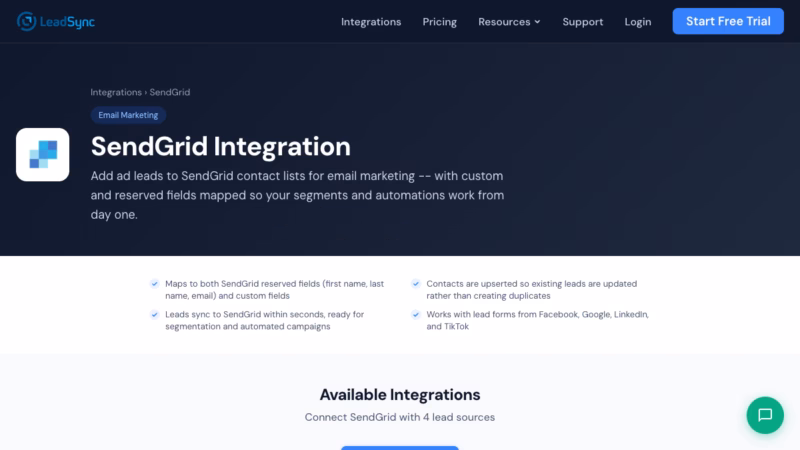Click checkmark beside 'Contacts are upserted' feature
The height and width of the screenshot is (450, 800).
coord(416,284)
